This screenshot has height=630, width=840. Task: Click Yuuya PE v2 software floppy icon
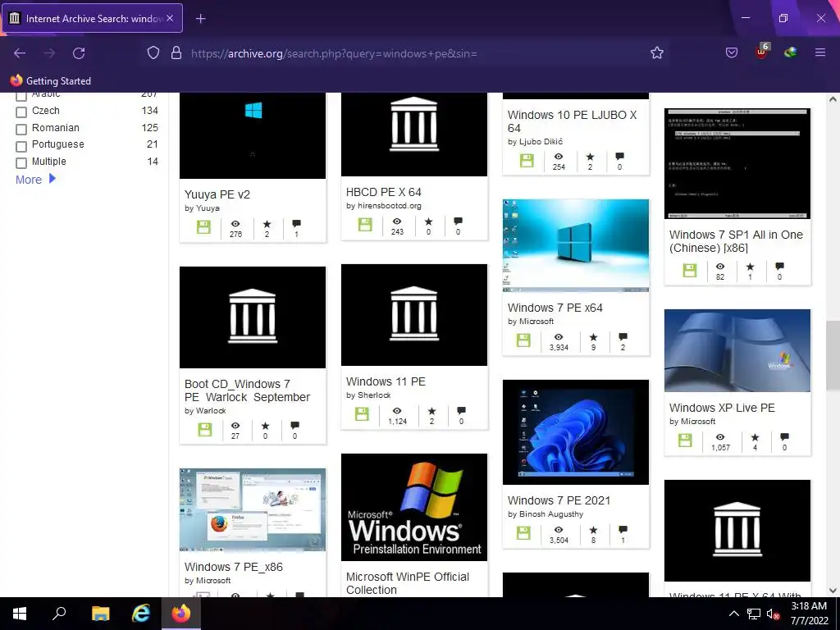pyautogui.click(x=203, y=227)
